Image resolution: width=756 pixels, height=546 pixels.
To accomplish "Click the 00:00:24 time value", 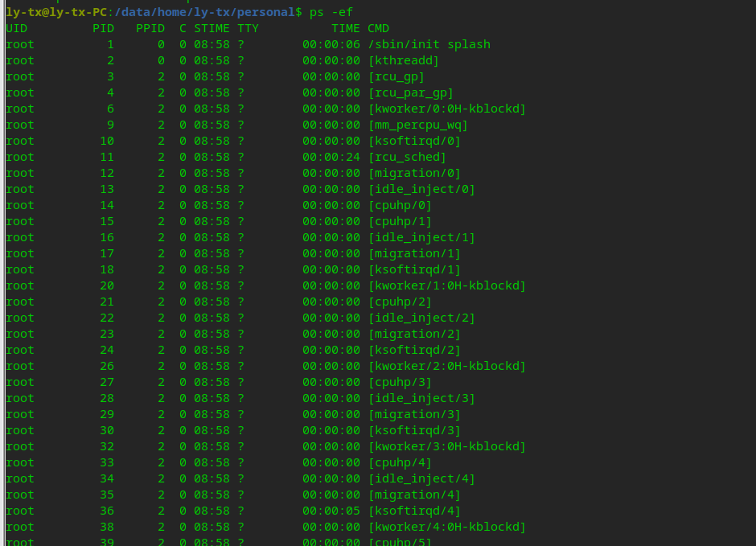I will [331, 157].
